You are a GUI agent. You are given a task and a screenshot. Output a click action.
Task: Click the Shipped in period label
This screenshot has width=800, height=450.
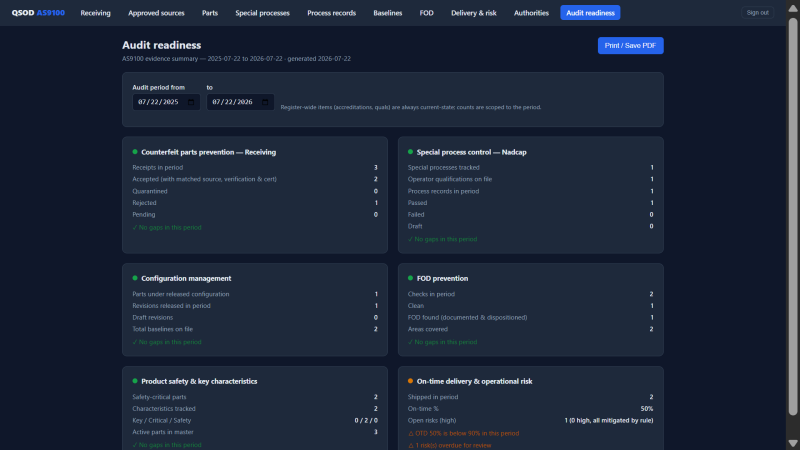[433, 397]
